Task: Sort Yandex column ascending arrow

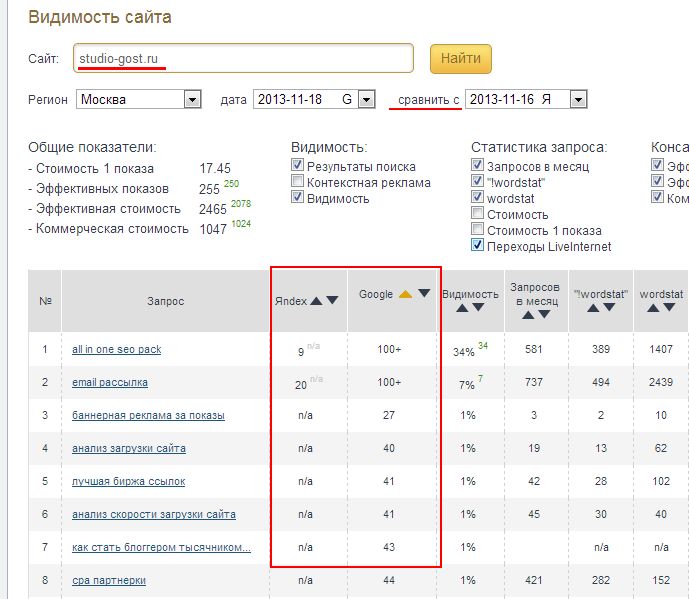Action: [x=316, y=300]
